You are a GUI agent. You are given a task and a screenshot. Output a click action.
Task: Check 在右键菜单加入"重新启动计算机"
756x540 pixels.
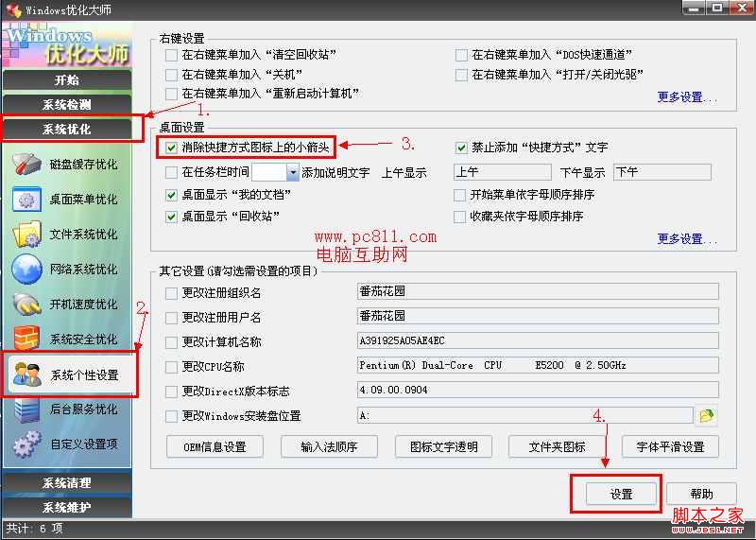coord(171,94)
